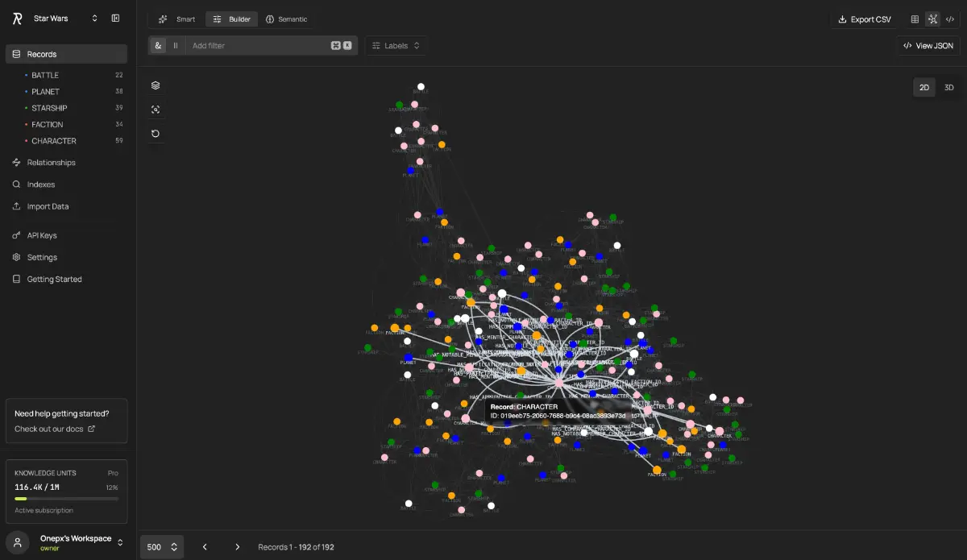The image size is (967, 560).
Task: Click the Indexes magnifier icon
Action: tap(16, 185)
